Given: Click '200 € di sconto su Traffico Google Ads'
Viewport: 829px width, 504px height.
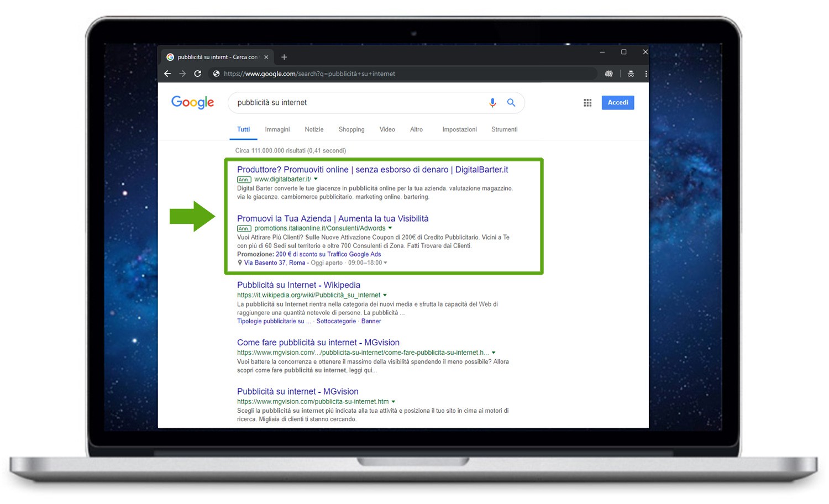Looking at the screenshot, I should pyautogui.click(x=328, y=254).
